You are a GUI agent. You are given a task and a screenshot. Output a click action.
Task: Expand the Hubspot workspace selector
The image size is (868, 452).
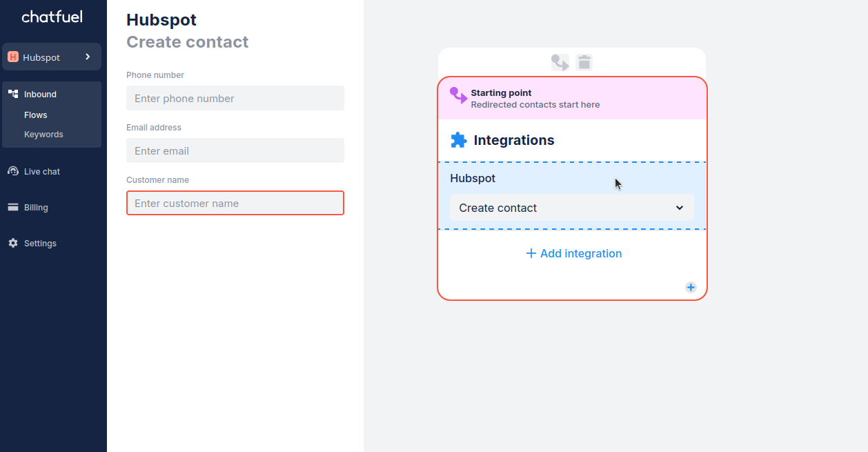(88, 57)
